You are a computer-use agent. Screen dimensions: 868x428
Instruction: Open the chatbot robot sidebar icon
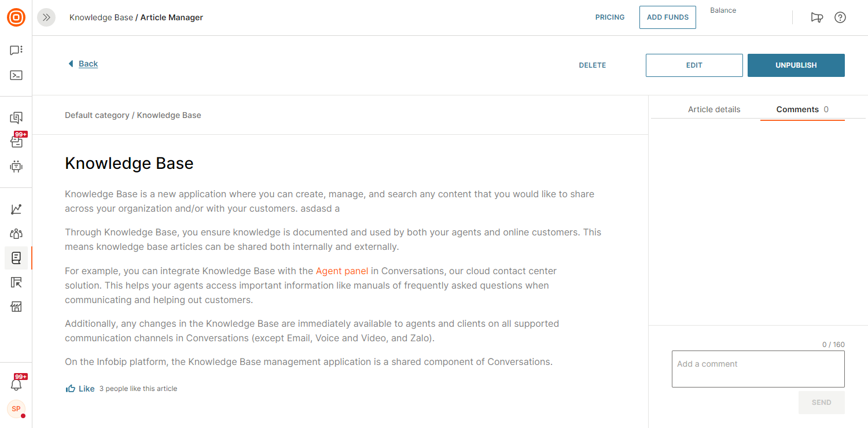16,167
